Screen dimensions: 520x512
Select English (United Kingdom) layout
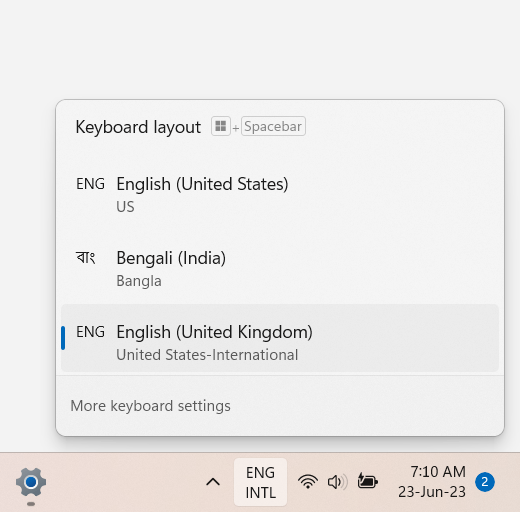(280, 338)
